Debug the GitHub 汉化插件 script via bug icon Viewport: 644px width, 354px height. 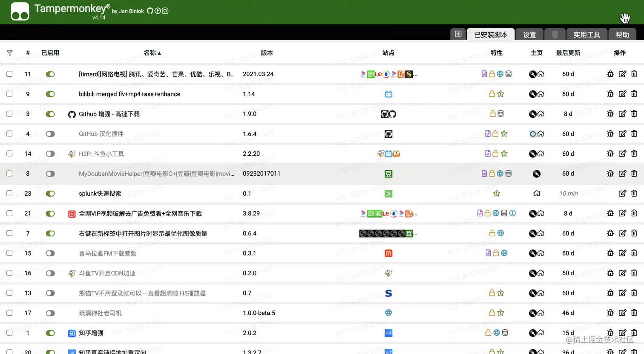(x=610, y=133)
